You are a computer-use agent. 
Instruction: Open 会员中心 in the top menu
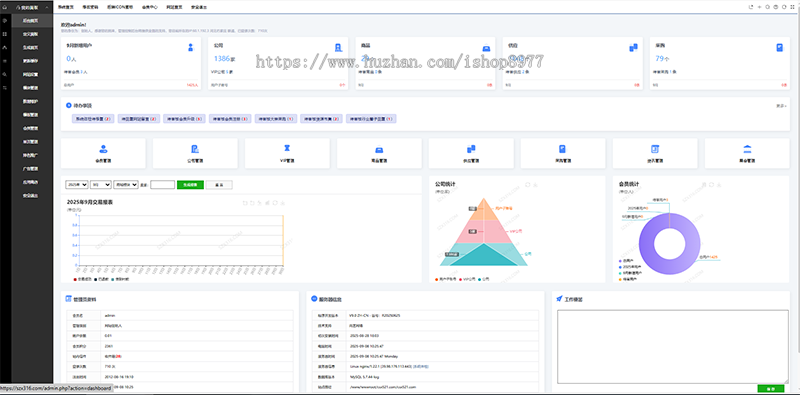pyautogui.click(x=149, y=8)
